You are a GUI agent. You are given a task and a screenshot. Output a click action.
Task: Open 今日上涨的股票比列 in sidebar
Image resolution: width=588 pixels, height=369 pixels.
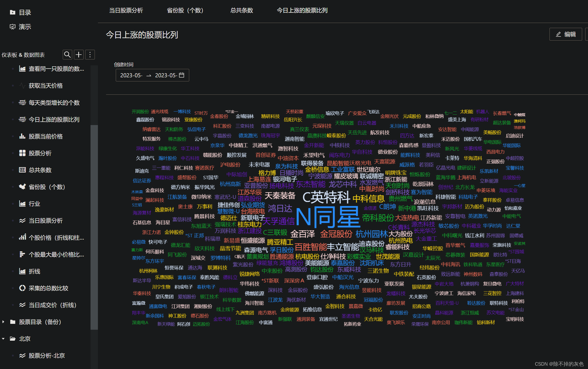[x=54, y=119]
